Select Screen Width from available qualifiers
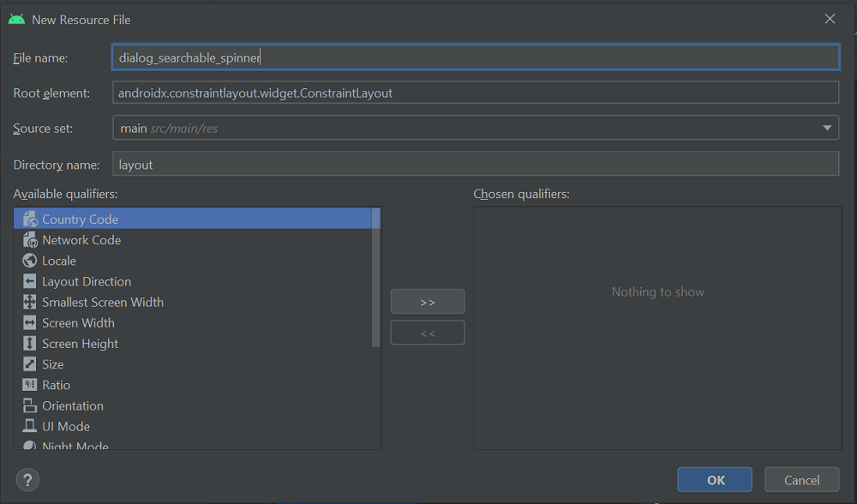Image resolution: width=857 pixels, height=504 pixels. pos(77,322)
